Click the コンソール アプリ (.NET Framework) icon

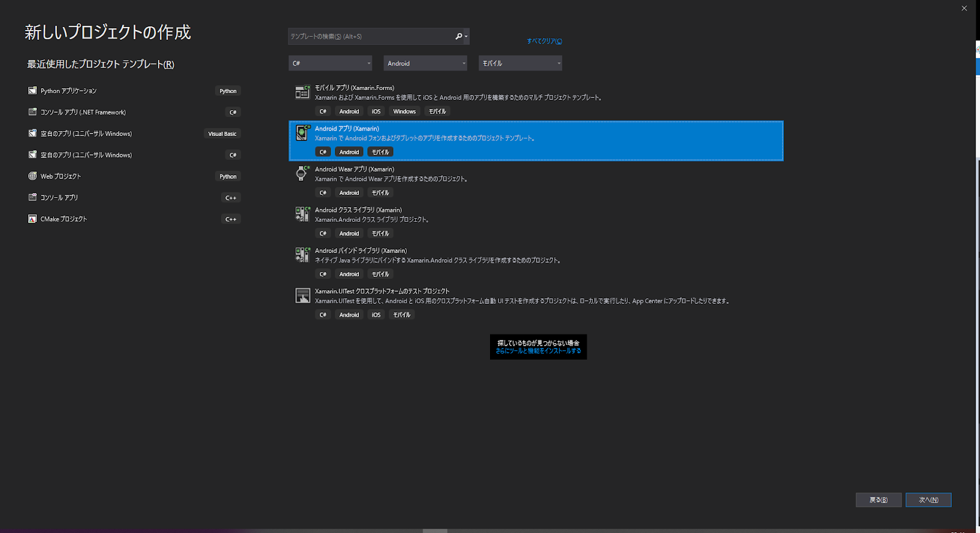pyautogui.click(x=32, y=112)
